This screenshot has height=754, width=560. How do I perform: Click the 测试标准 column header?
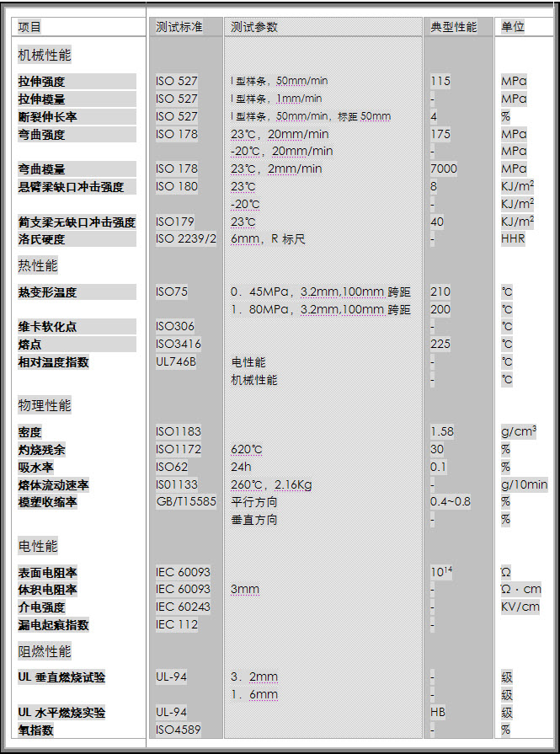pos(179,27)
